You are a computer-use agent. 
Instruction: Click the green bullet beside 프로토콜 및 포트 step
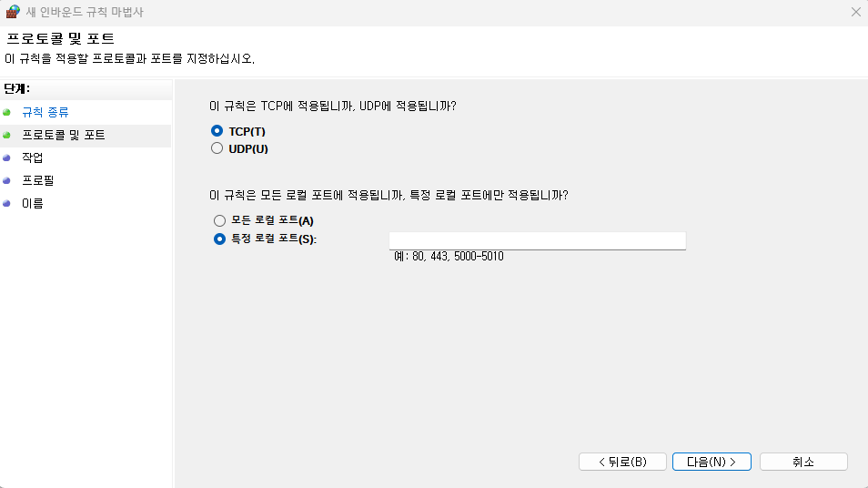[x=6, y=135]
